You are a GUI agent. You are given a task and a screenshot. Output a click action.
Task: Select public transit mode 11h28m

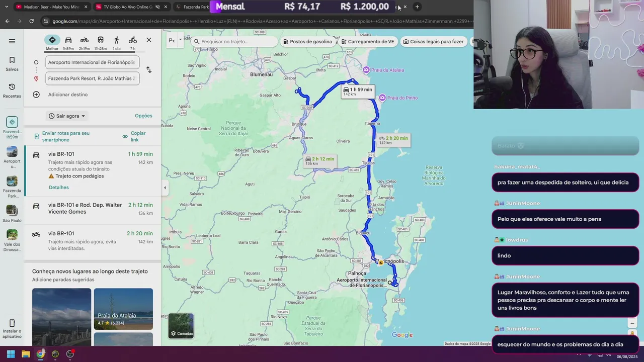[101, 43]
